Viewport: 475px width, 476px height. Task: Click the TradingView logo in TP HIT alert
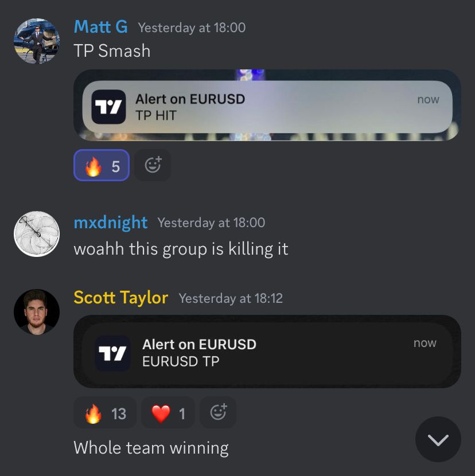tap(109, 107)
